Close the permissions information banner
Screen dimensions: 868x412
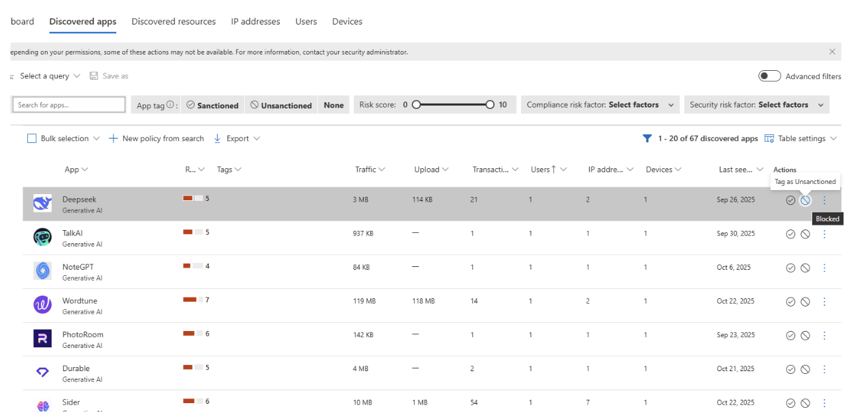pyautogui.click(x=832, y=52)
